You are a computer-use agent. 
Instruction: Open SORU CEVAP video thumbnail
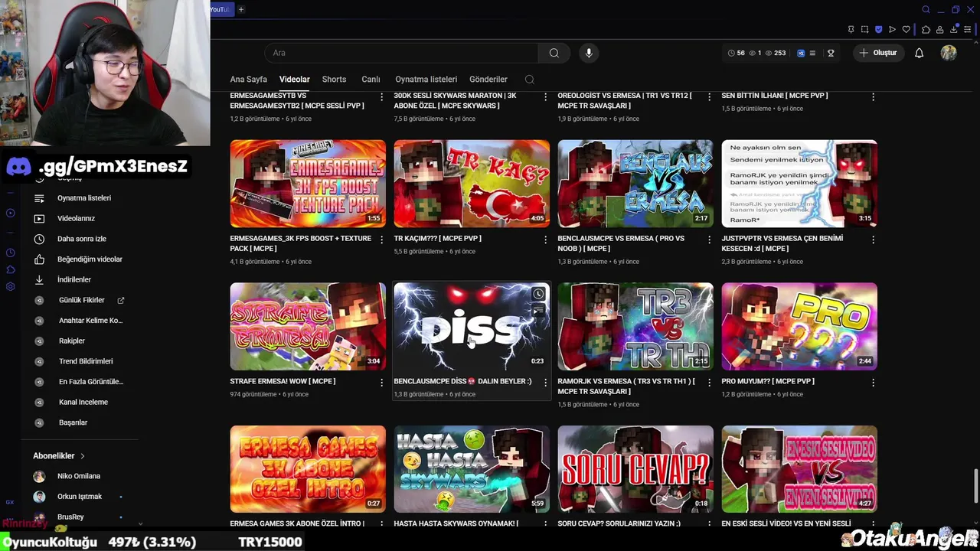tap(635, 469)
